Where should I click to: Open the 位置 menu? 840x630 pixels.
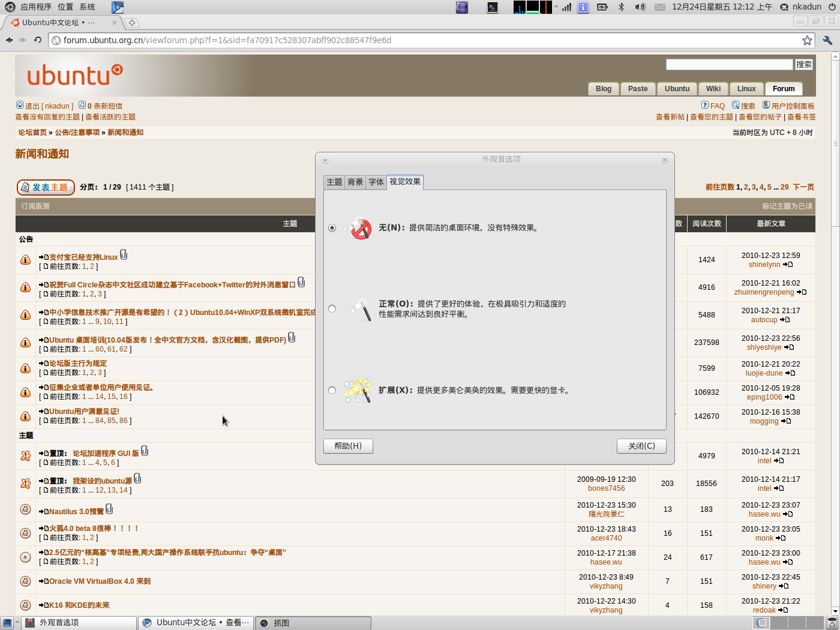coord(65,7)
